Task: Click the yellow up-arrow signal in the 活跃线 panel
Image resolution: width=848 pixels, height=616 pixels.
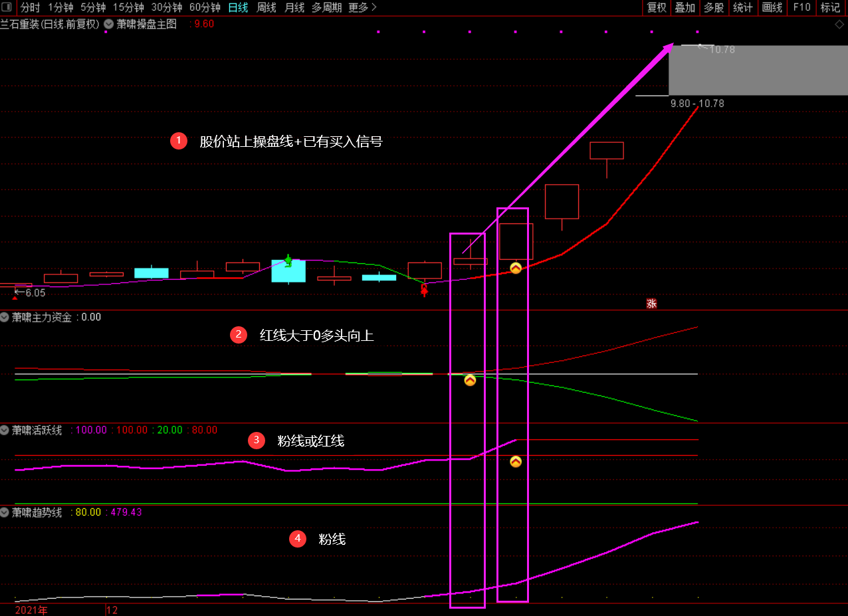Action: (x=516, y=461)
